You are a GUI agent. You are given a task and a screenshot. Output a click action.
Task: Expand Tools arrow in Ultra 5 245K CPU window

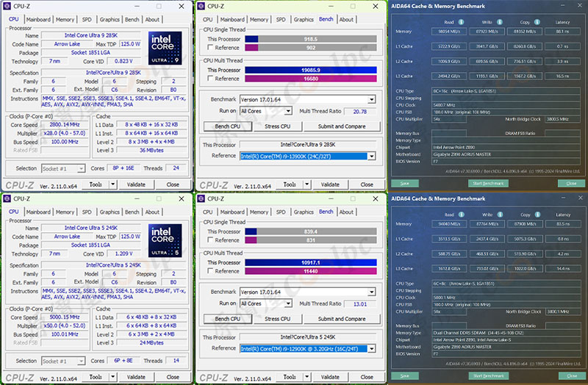pyautogui.click(x=112, y=376)
